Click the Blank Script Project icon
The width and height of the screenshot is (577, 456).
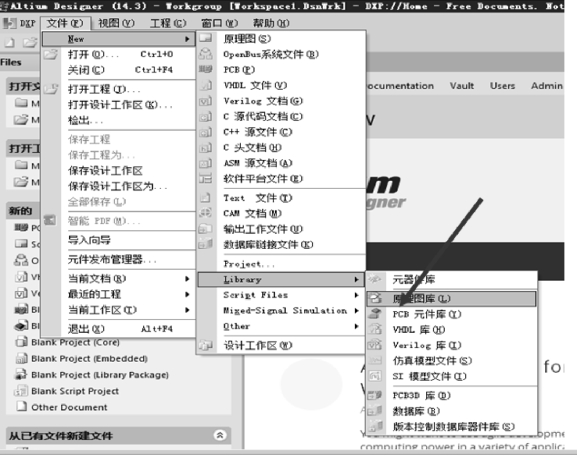point(21,391)
